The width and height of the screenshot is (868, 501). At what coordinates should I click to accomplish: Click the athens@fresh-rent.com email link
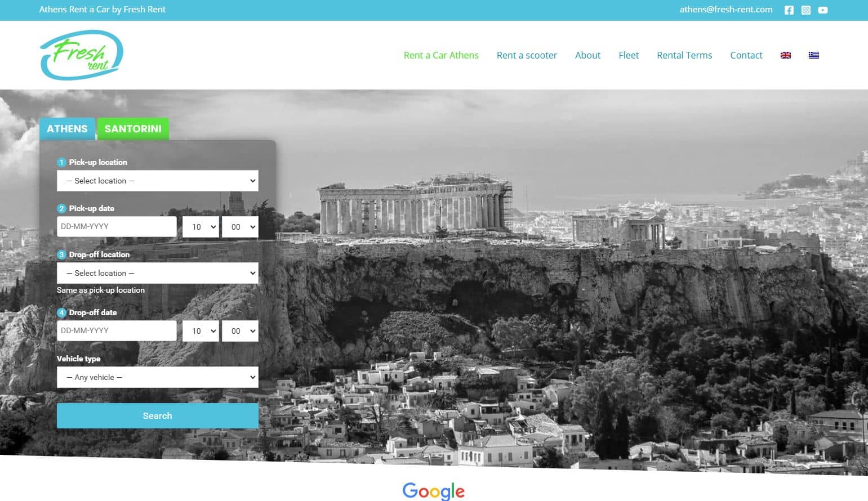(x=725, y=10)
